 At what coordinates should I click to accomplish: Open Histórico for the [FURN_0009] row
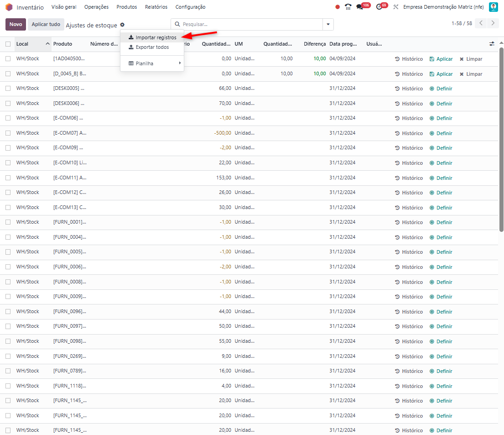click(409, 297)
